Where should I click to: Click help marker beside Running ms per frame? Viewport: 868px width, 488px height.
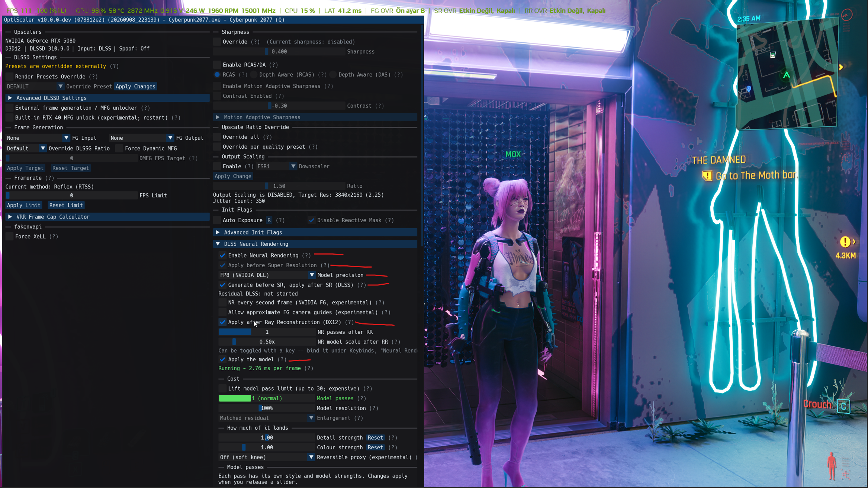pyautogui.click(x=309, y=368)
